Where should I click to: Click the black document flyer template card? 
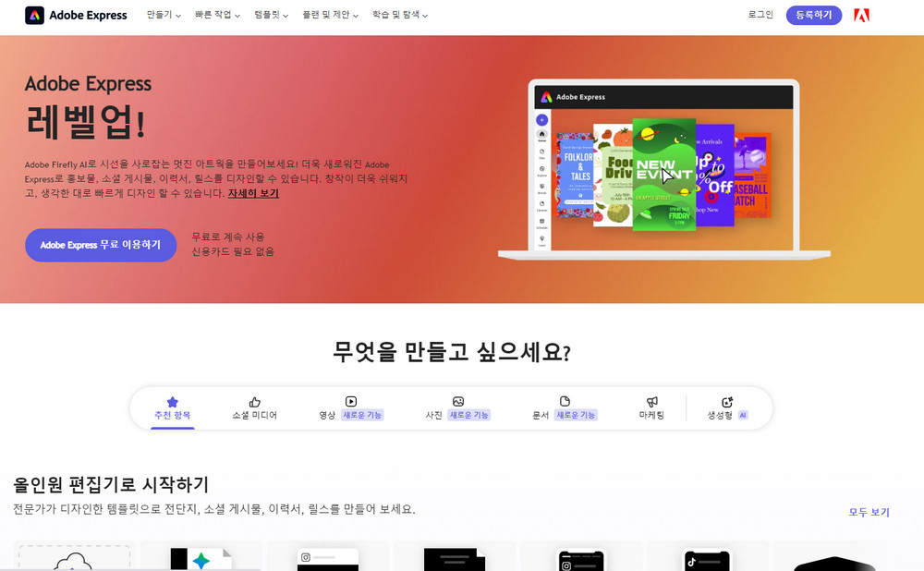point(455,557)
